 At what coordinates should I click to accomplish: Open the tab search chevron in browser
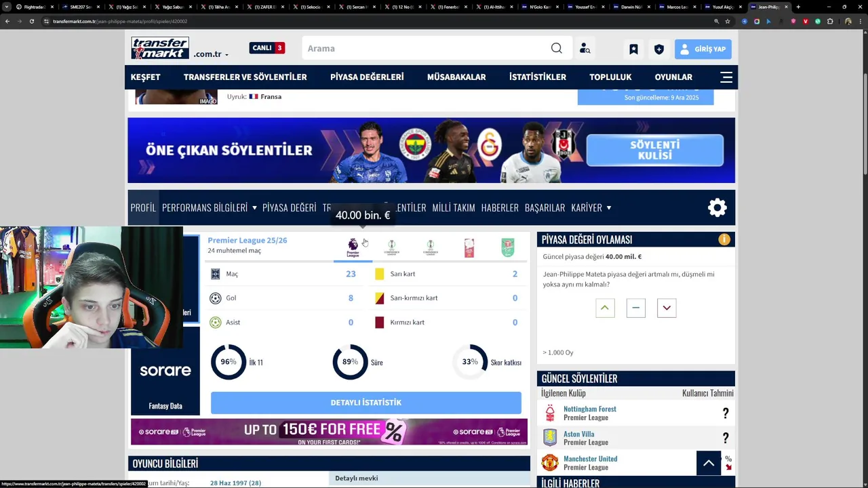point(7,7)
